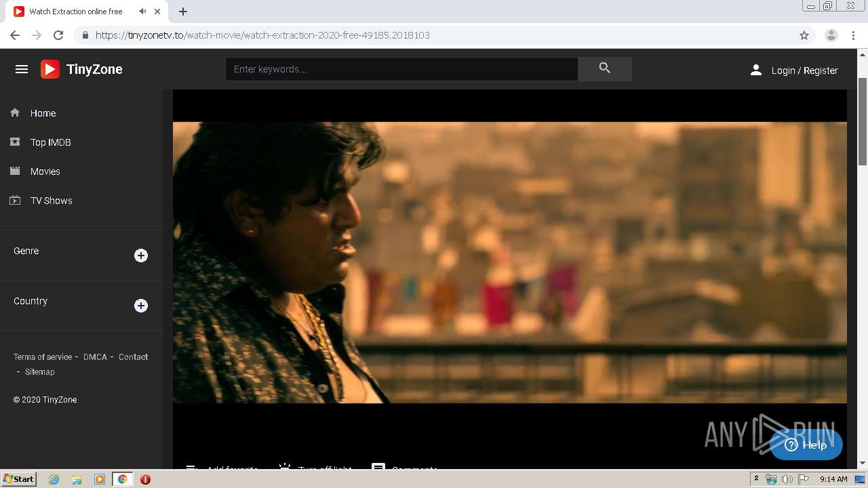Screen dimensions: 868x488
Task: Open the Sitemap link
Action: pos(39,371)
